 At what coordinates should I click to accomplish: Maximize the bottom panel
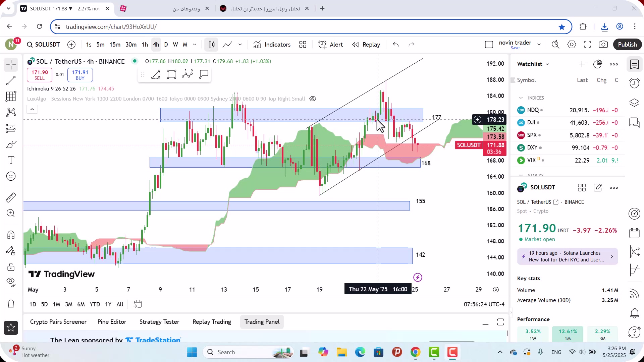point(500,322)
